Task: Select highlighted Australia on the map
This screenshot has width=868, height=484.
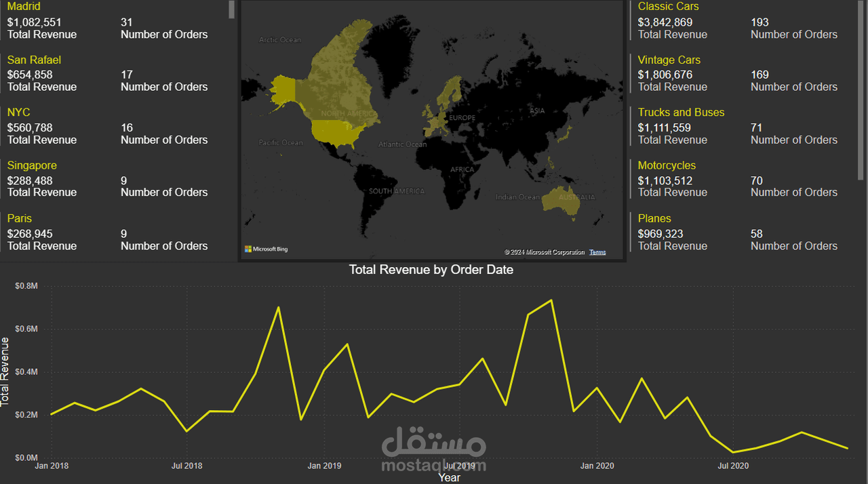Action: pos(560,201)
